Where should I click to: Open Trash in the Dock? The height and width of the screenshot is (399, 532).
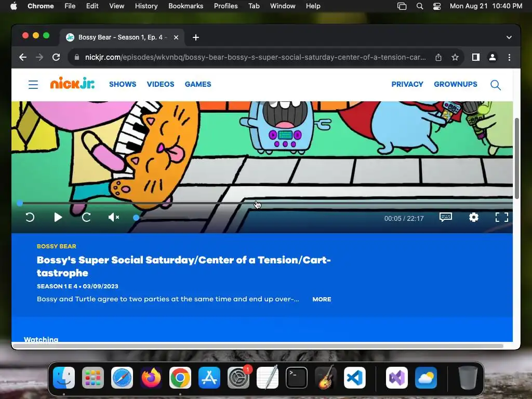click(468, 378)
